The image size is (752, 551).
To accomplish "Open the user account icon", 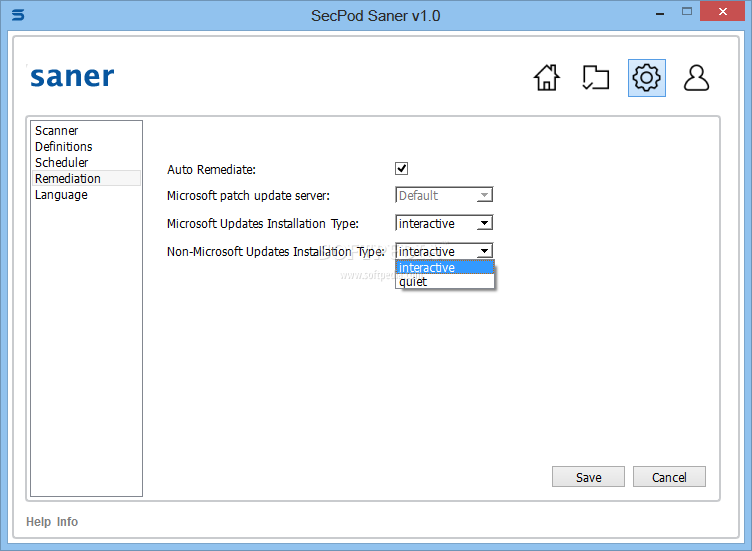I will pyautogui.click(x=696, y=78).
